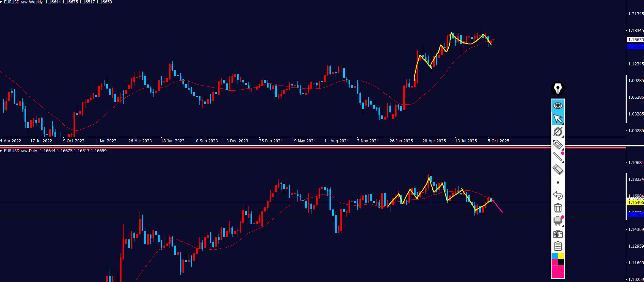Expand the EURUSD Daily chart menu triangle

(x=1, y=151)
